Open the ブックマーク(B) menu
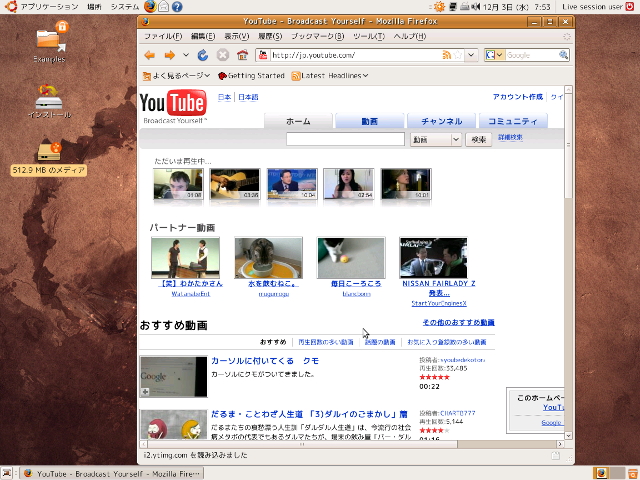Screen dimensions: 640x480 [318, 36]
